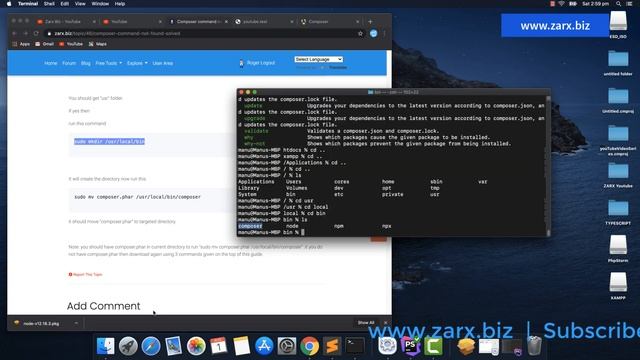
Task: Open Maps bookmark
Action: click(98, 44)
